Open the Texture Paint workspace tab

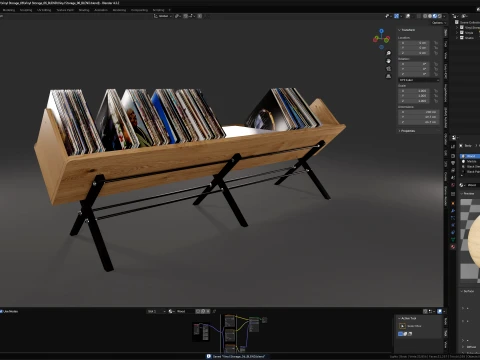[65, 10]
